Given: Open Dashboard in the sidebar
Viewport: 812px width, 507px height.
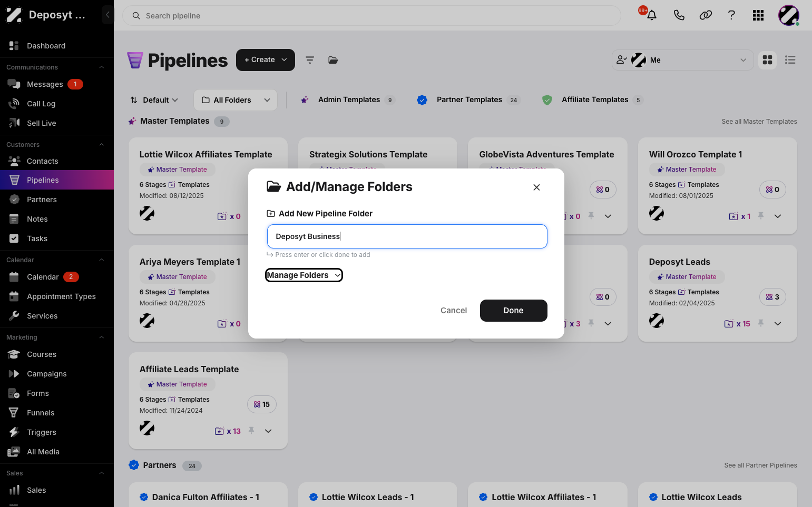Looking at the screenshot, I should (x=57, y=46).
